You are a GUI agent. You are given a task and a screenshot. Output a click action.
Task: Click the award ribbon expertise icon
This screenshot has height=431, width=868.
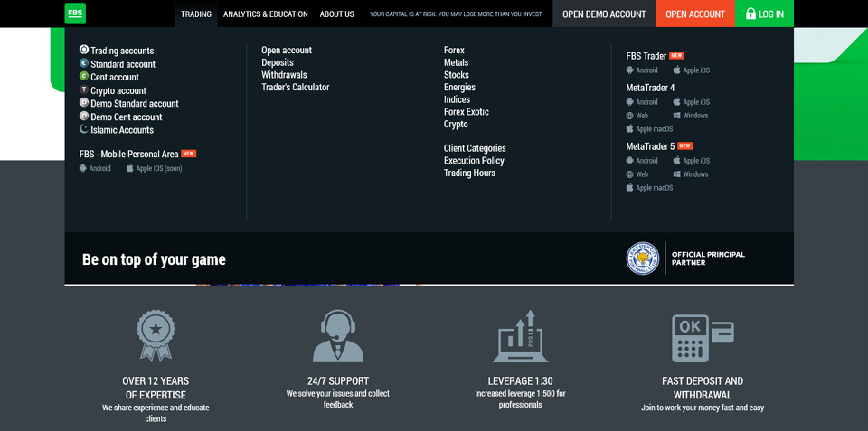point(156,335)
